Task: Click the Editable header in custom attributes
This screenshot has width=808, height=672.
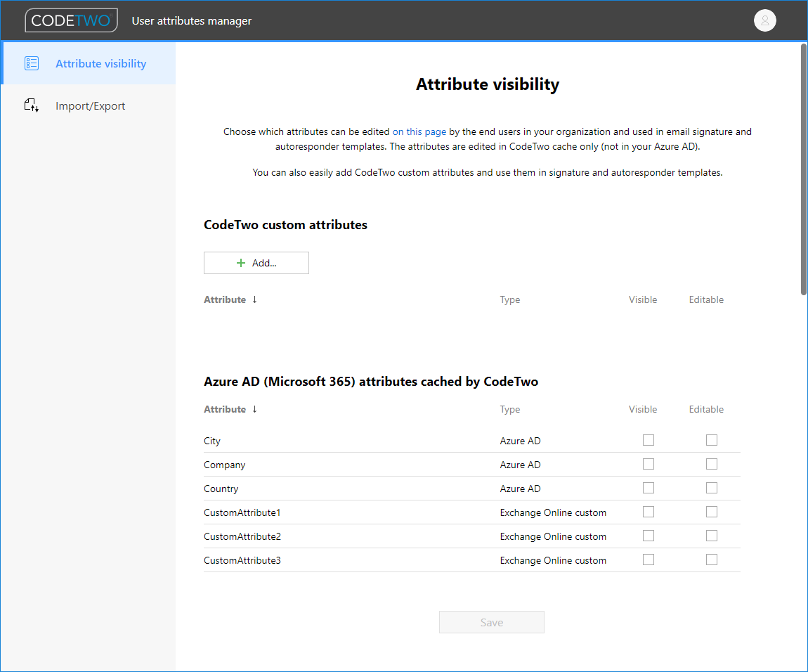Action: 706,299
